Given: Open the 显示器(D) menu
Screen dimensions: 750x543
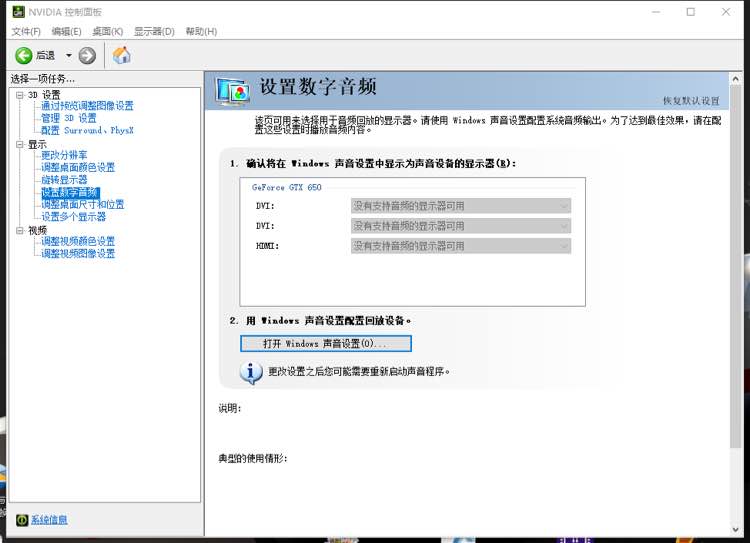Looking at the screenshot, I should [x=154, y=32].
